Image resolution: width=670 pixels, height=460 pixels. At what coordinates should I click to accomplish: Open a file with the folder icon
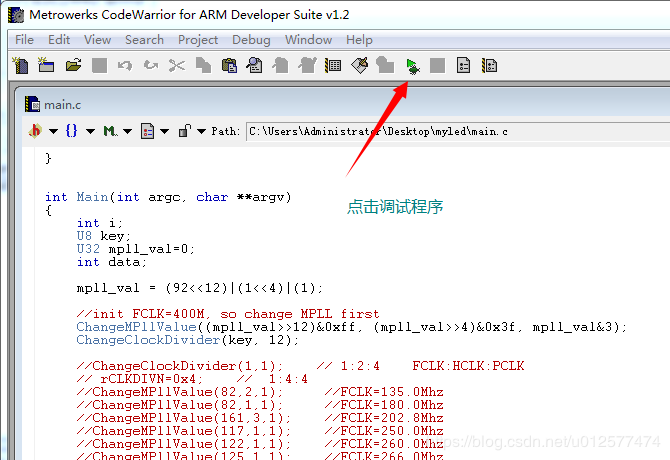coord(73,65)
